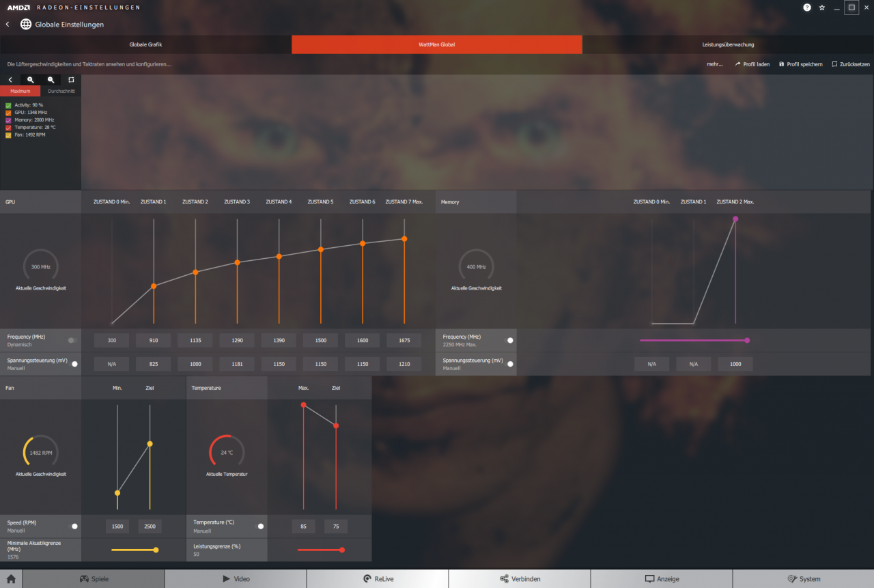Image resolution: width=874 pixels, height=588 pixels.
Task: Open the help question mark icon
Action: [807, 8]
